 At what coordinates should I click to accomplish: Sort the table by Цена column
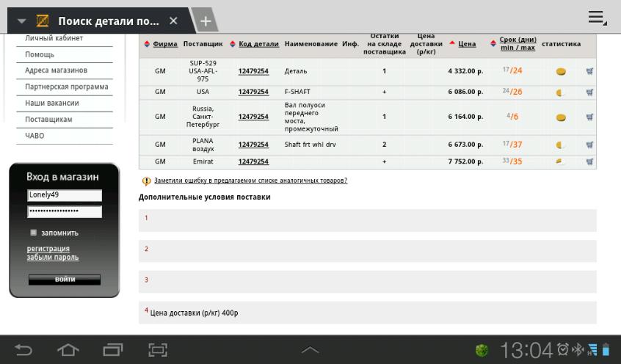(x=467, y=44)
